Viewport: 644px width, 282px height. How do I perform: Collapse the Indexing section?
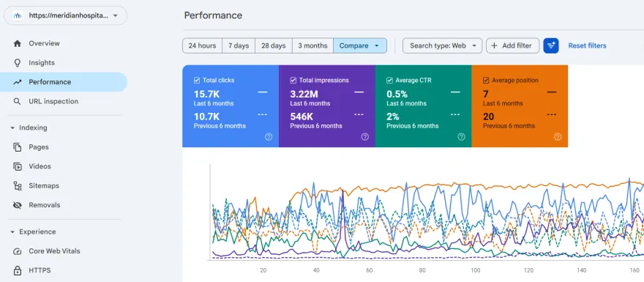tap(12, 128)
